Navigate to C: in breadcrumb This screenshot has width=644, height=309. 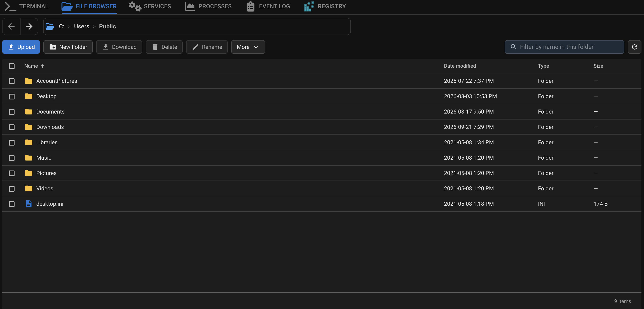click(62, 26)
